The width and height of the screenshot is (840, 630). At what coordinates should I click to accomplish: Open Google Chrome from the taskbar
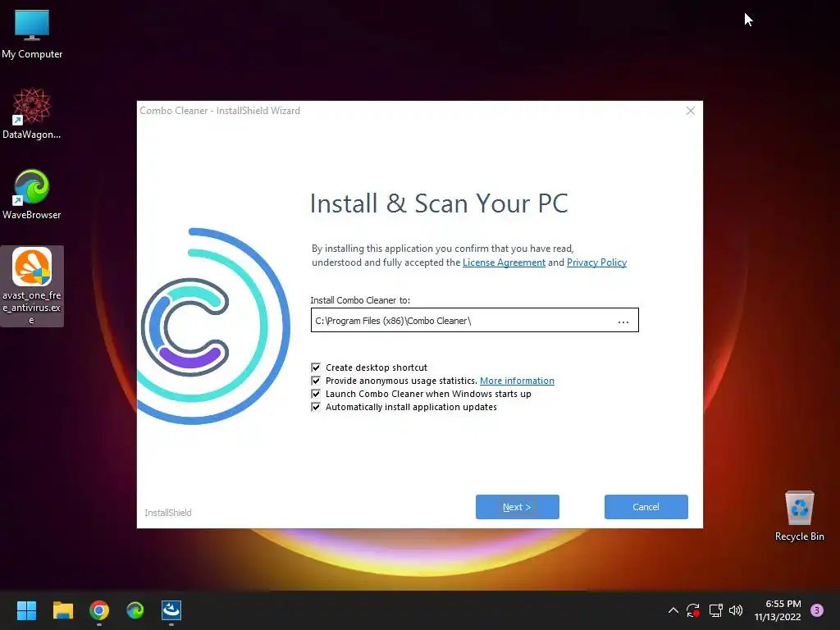[99, 610]
